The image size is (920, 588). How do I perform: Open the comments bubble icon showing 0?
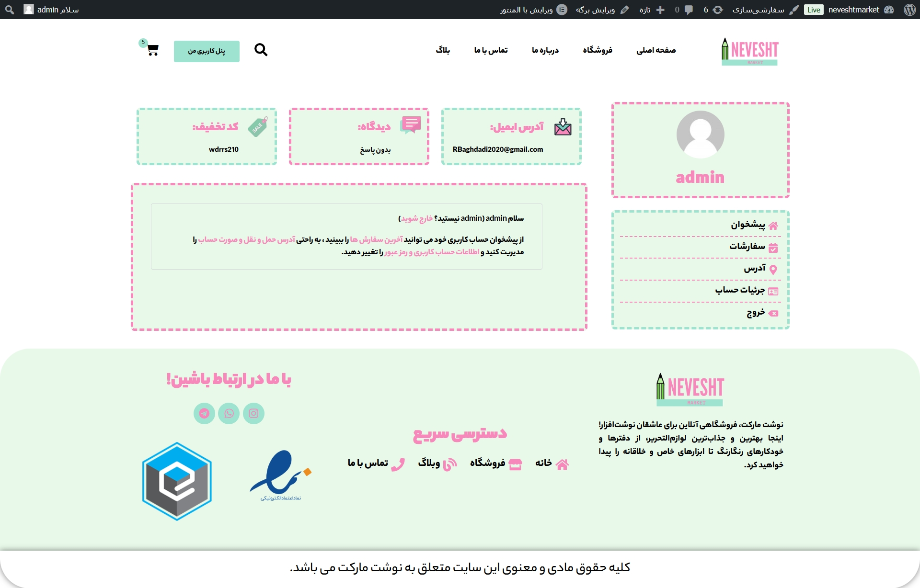point(684,10)
